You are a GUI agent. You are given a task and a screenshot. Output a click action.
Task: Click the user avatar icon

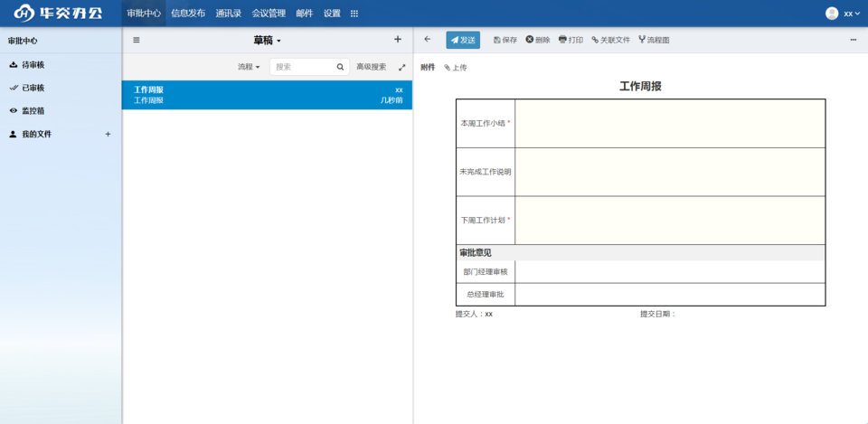coord(832,14)
